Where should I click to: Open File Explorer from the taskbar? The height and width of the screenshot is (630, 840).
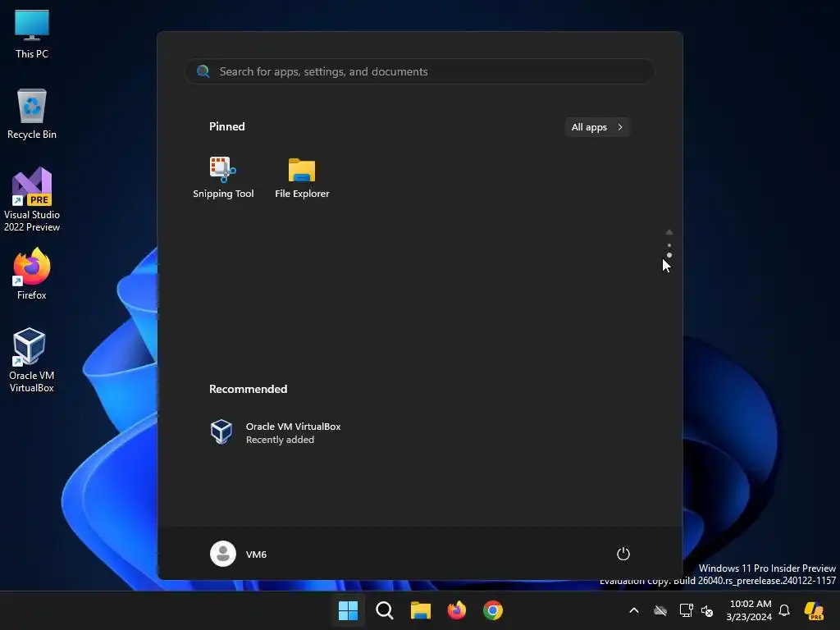421,610
